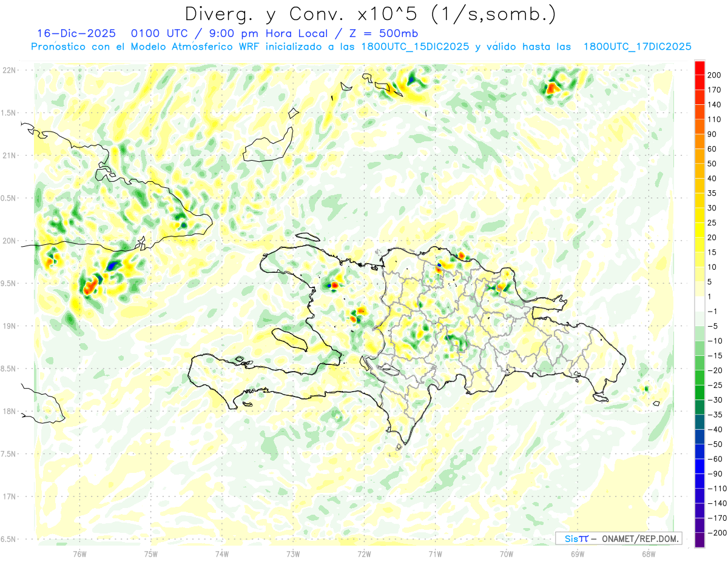Click the 8.5N latitude label
The height and width of the screenshot is (562, 728).
coord(9,369)
